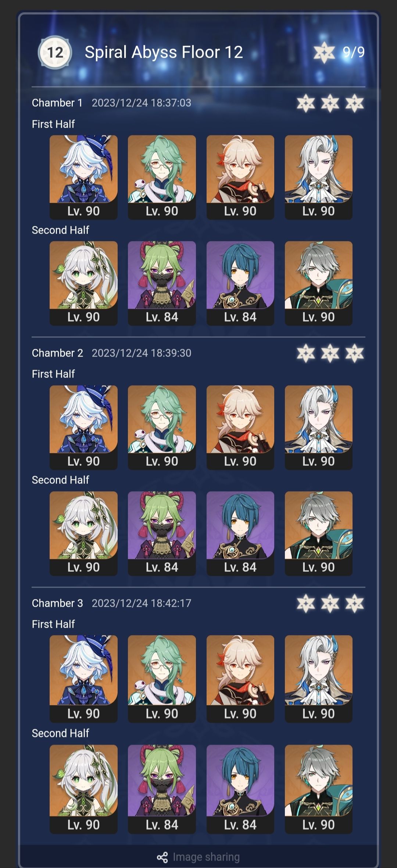Image resolution: width=397 pixels, height=868 pixels.
Task: Select Baizhu portrait in Chamber 1 First Half
Action: (x=162, y=177)
